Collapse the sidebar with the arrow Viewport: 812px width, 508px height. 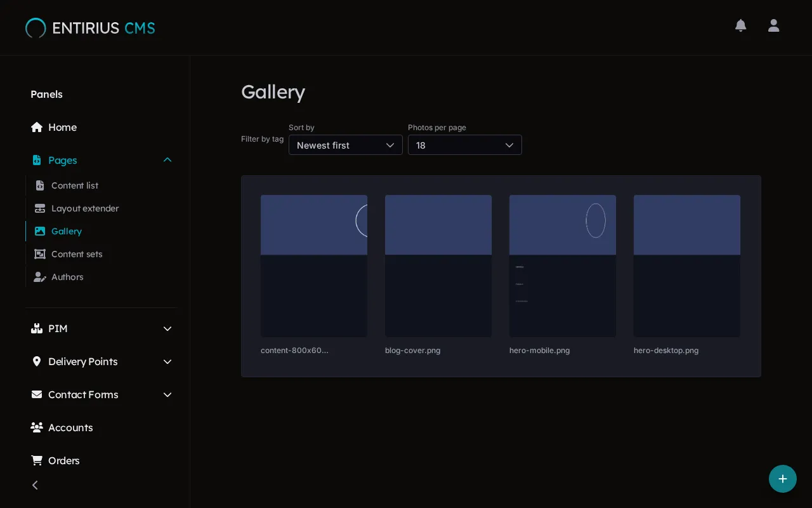tap(35, 485)
